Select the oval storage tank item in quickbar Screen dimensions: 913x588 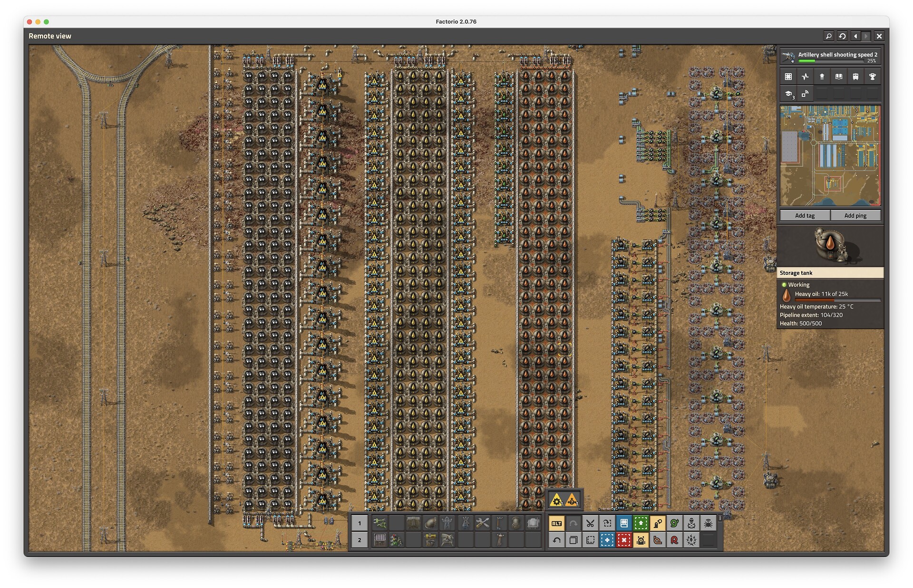(x=430, y=523)
